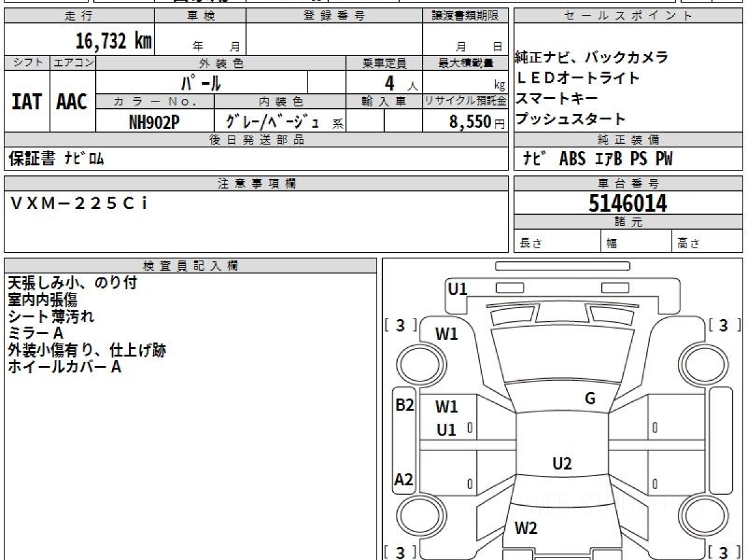The image size is (747, 560).
Task: Click the 車検 header cell
Action: point(200,16)
